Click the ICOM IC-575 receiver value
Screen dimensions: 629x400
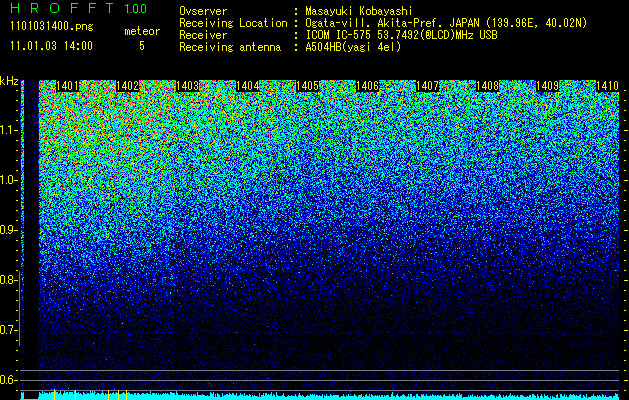click(x=401, y=35)
